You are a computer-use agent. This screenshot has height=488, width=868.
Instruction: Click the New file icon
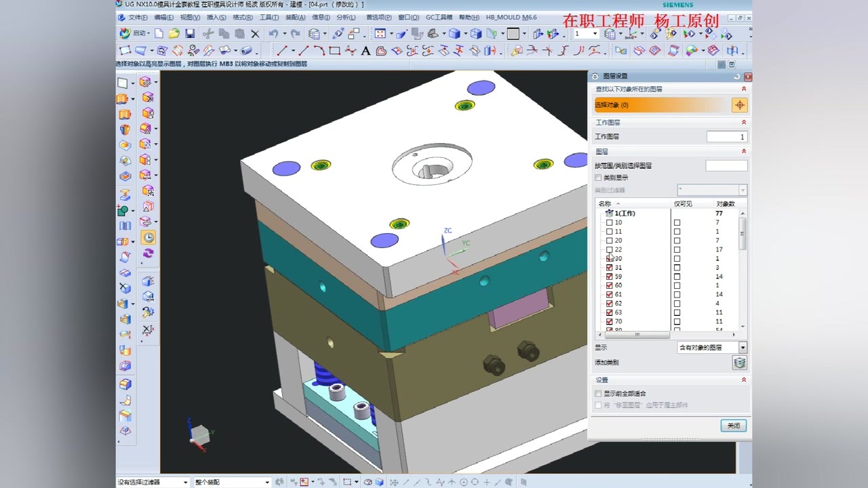click(159, 33)
